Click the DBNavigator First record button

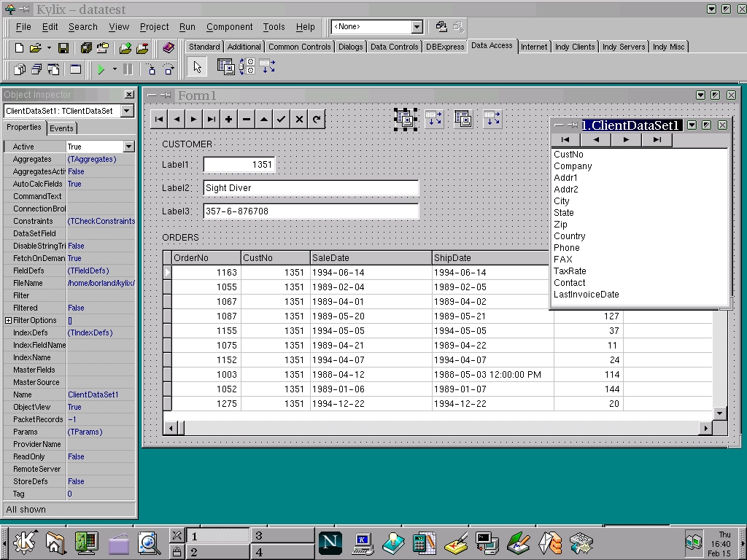click(x=159, y=119)
